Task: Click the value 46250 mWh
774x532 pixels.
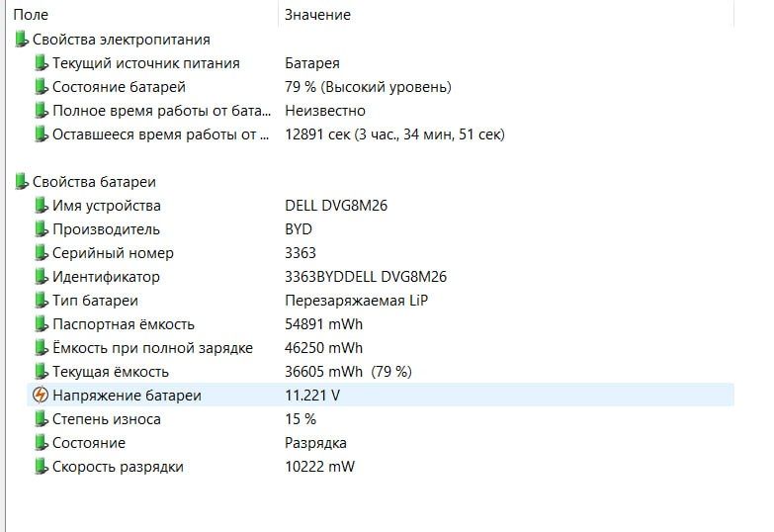Action: point(323,348)
